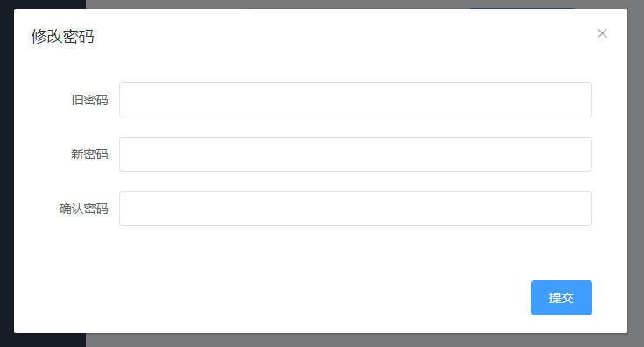This screenshot has height=347, width=644.
Task: Focus the 确认密码 input field
Action: [x=356, y=209]
